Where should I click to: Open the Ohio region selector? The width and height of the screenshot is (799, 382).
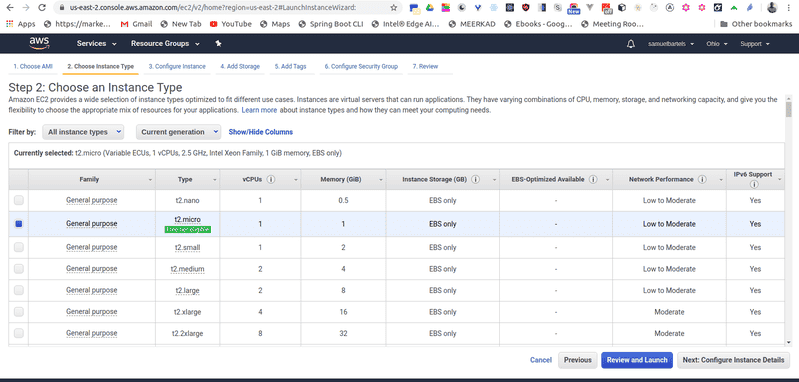coord(716,44)
